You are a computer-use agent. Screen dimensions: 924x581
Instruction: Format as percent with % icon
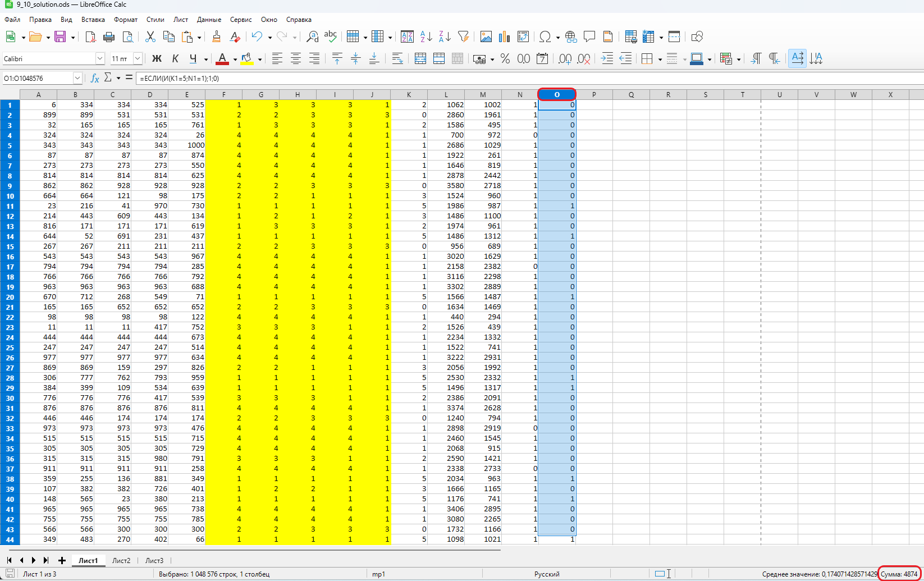(x=505, y=59)
